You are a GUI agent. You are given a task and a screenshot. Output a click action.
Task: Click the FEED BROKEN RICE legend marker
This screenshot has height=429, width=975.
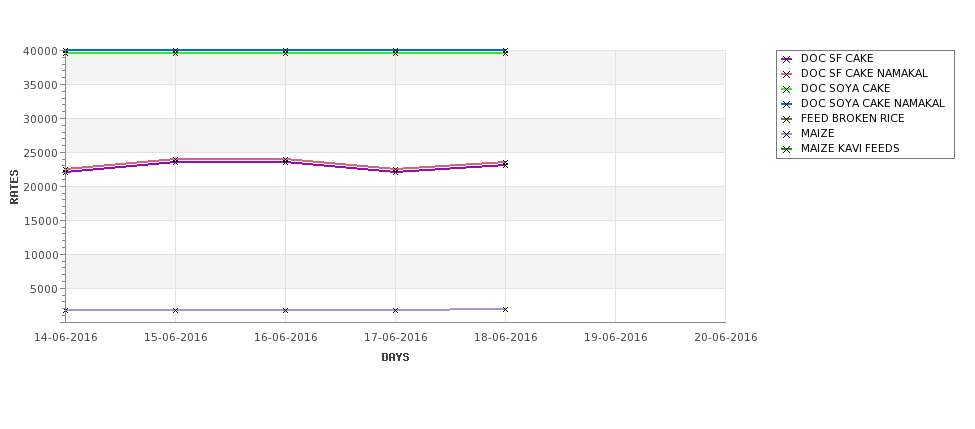click(x=787, y=119)
